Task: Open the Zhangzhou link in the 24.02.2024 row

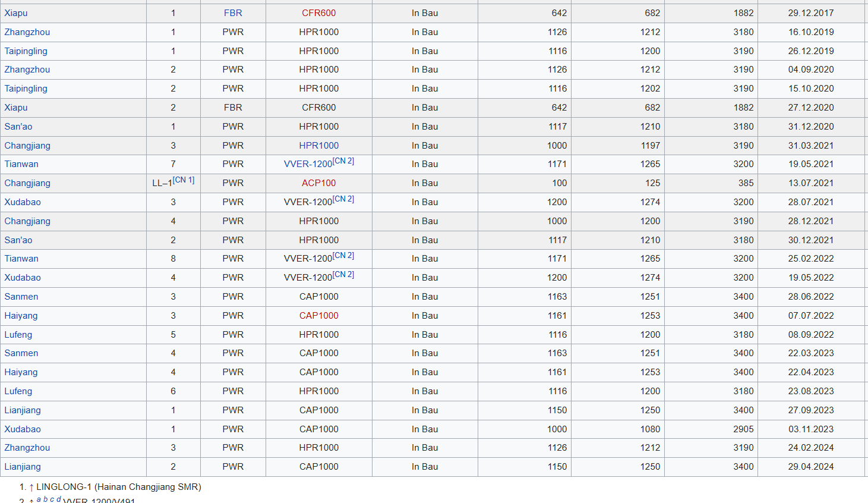Action: (27, 448)
